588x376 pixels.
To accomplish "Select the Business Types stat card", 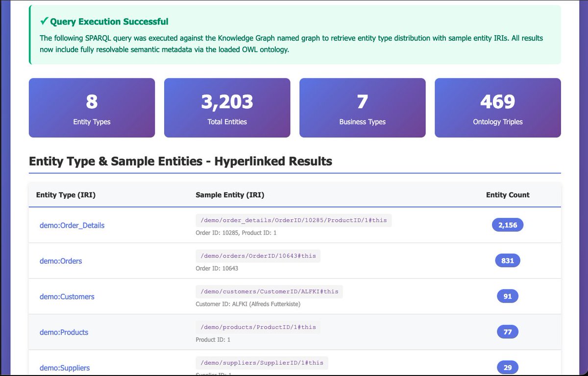I will [x=362, y=108].
